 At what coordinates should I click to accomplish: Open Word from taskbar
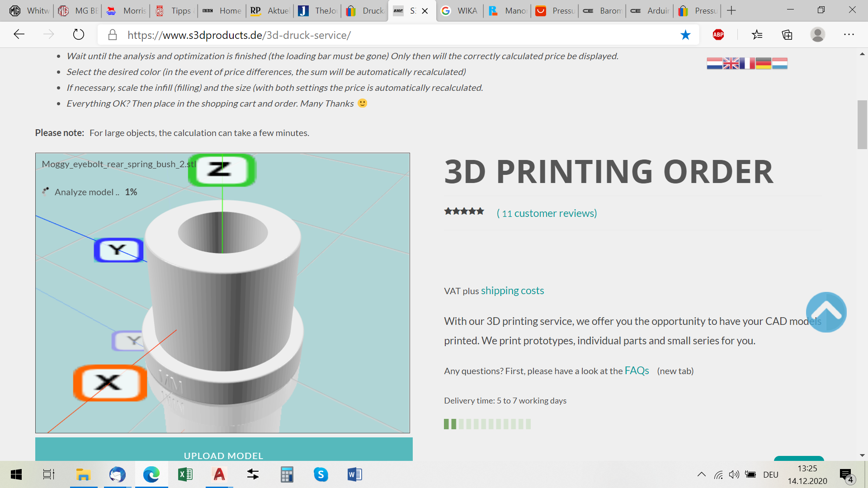coord(355,474)
